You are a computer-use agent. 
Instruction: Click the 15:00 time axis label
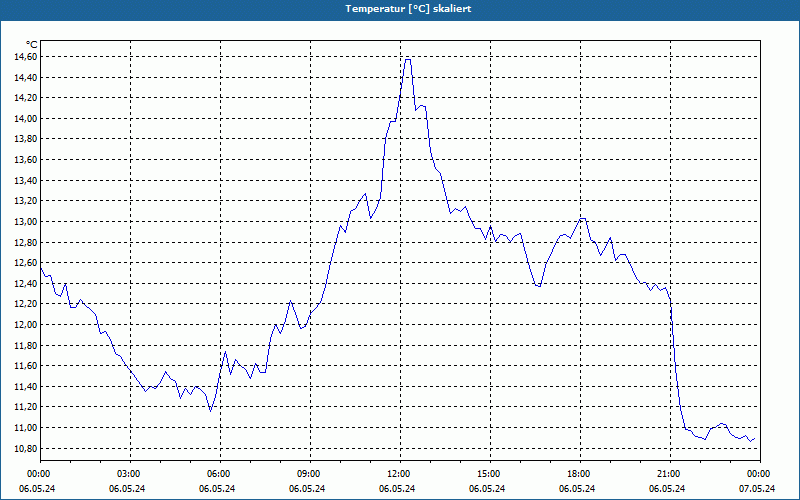tap(490, 474)
